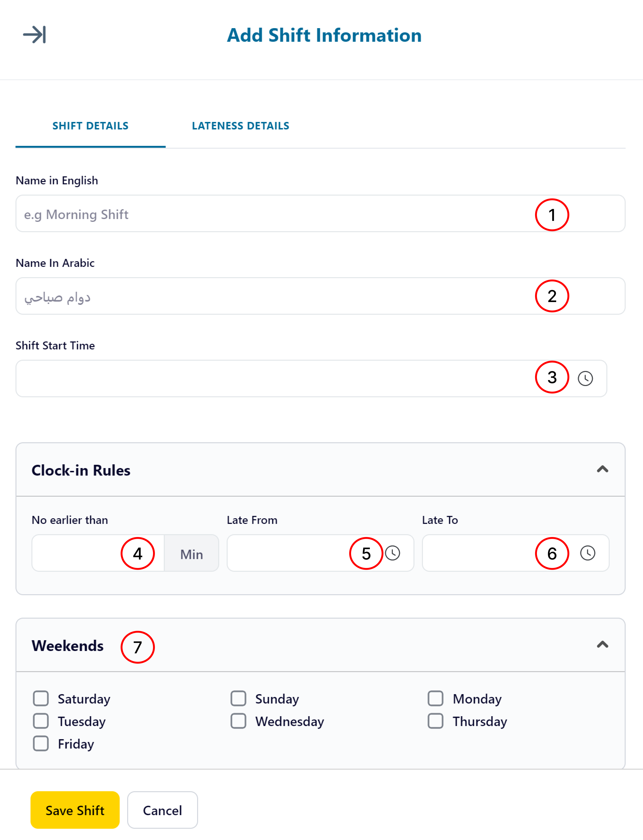Screen dimensions: 643x840
Task: Check the Monday weekend checkbox
Action: click(436, 698)
